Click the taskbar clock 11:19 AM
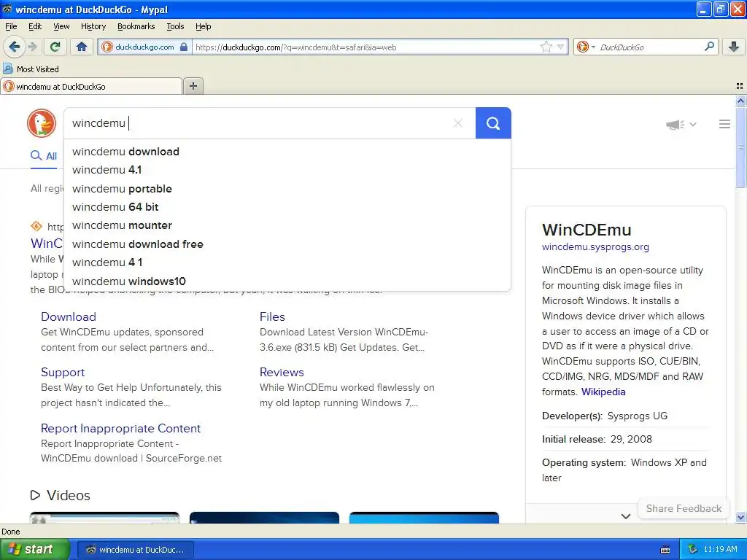This screenshot has height=560, width=747. point(720,549)
